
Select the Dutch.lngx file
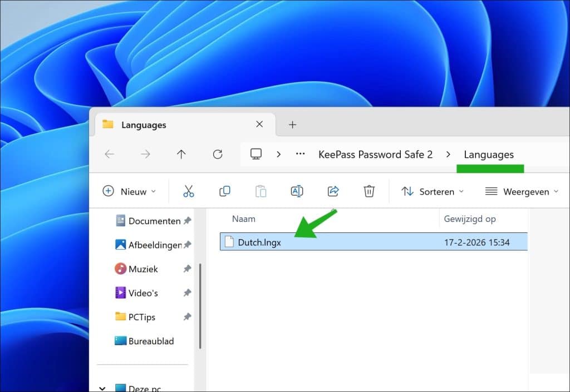coord(259,242)
